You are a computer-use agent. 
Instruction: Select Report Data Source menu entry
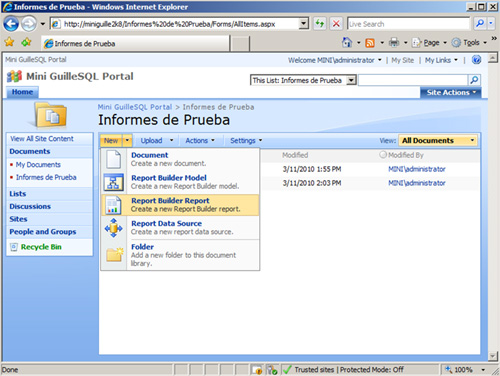180,228
